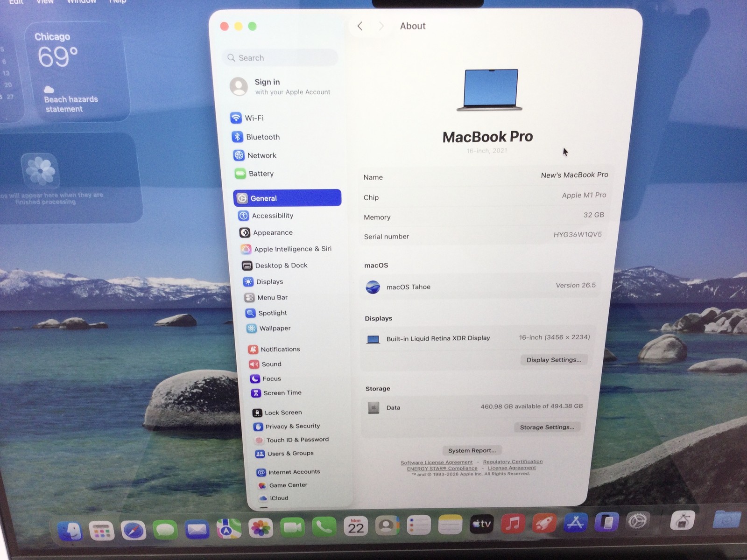Open Maps from the Dock
The height and width of the screenshot is (560, 747).
[x=229, y=529]
